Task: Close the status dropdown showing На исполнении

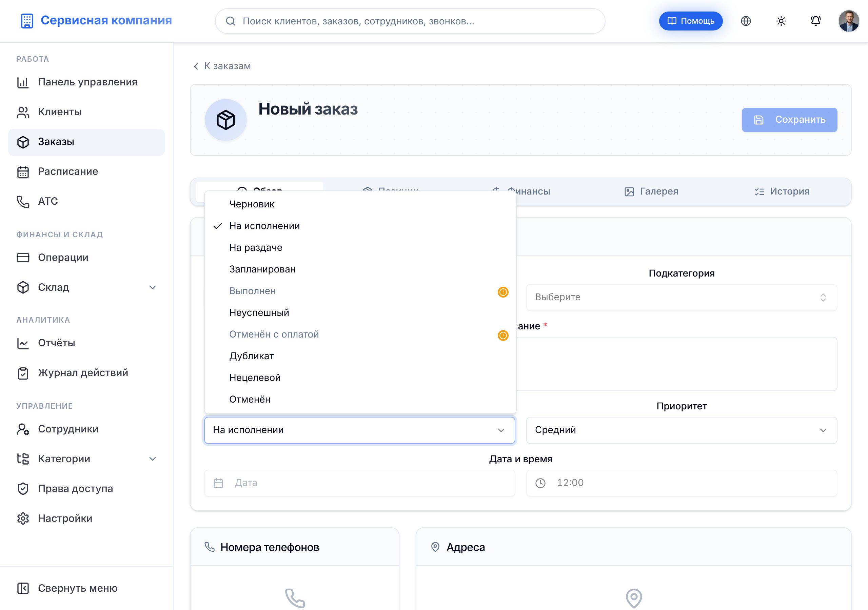Action: (359, 430)
